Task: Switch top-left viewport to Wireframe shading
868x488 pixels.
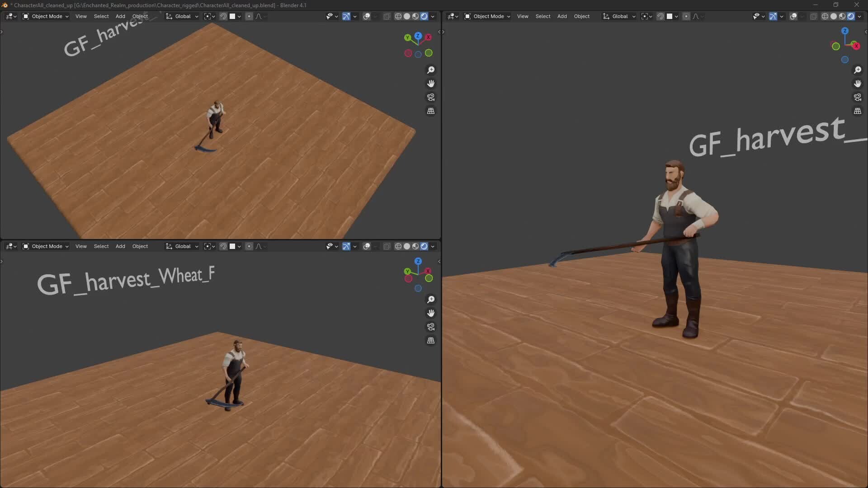Action: pos(398,16)
